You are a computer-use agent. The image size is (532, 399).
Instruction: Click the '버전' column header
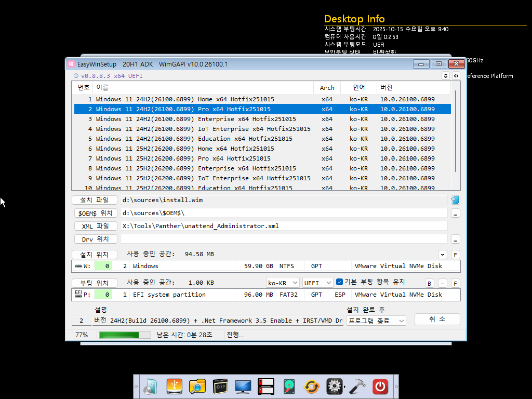pos(414,87)
